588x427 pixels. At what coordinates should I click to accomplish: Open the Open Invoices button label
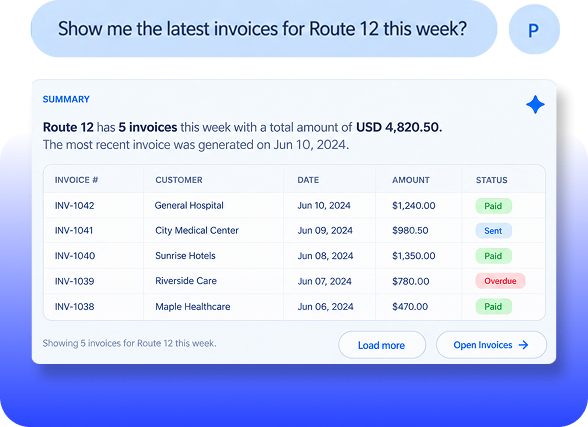pyautogui.click(x=483, y=345)
